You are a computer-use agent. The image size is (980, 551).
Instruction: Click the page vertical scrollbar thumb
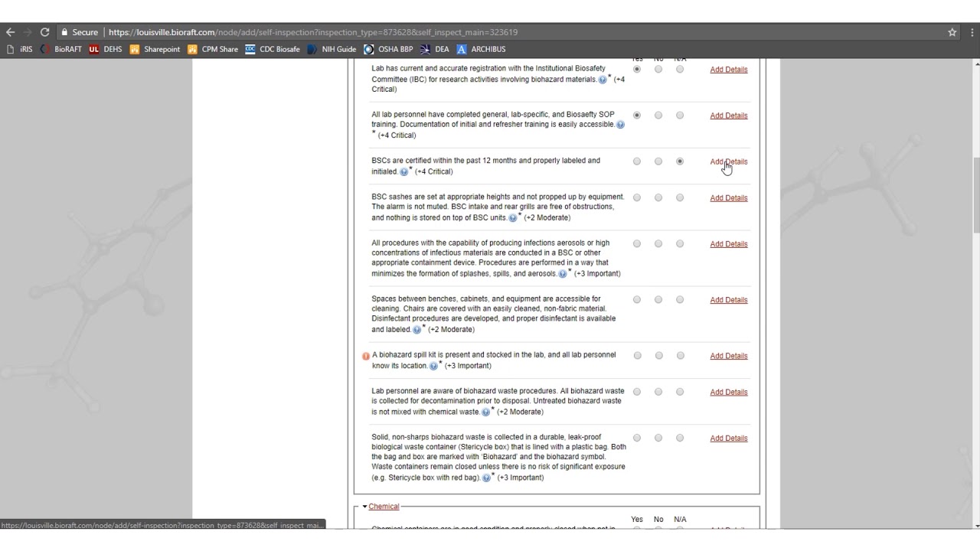coord(976,194)
